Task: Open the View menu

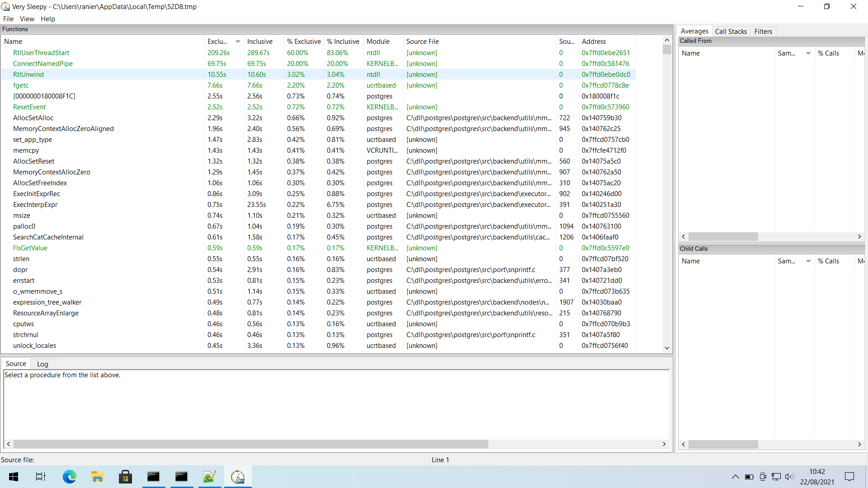Action: [x=27, y=19]
